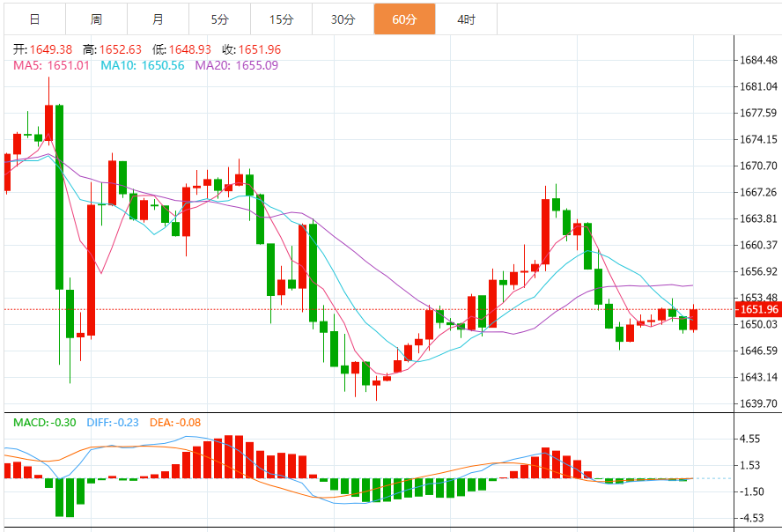
Task: Choose the 30分 chart interval tab
Action: 343,18
